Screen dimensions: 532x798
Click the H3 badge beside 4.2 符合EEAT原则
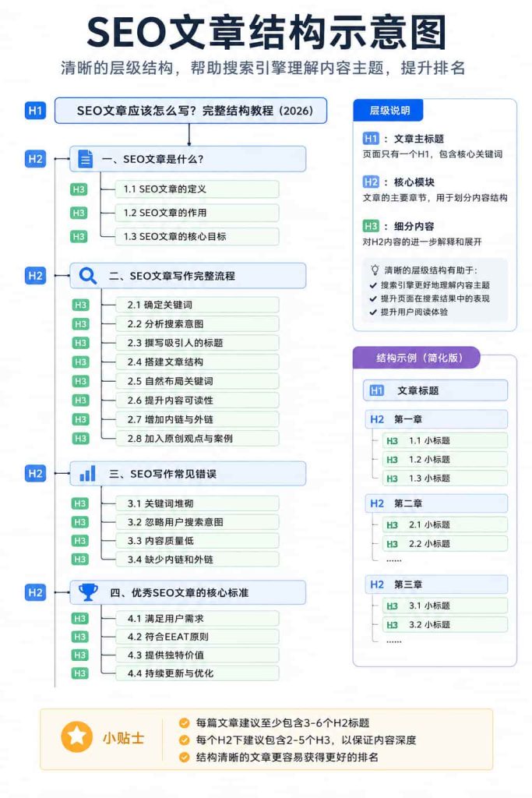[x=80, y=637]
